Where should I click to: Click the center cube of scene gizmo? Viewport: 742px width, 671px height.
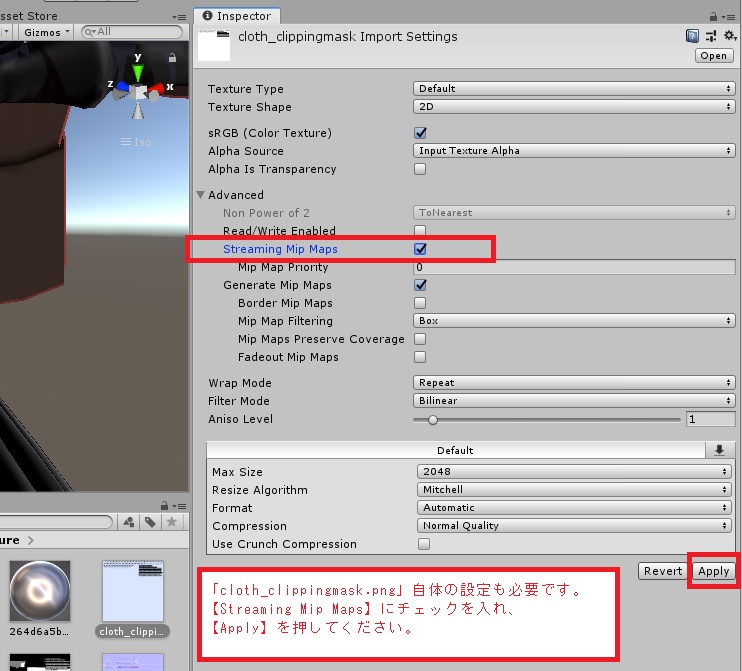click(139, 92)
